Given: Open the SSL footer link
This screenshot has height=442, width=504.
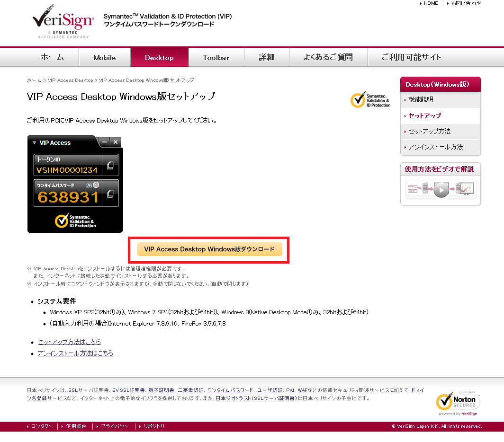Looking at the screenshot, I should tap(73, 390).
